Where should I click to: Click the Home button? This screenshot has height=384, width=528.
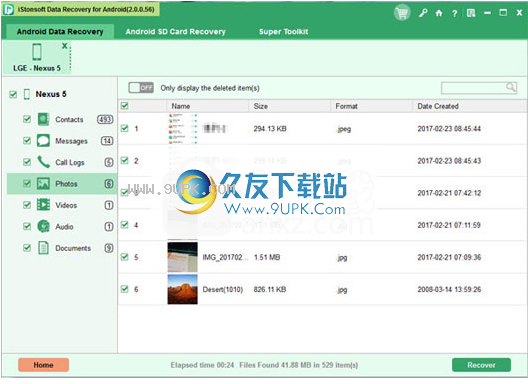(43, 365)
